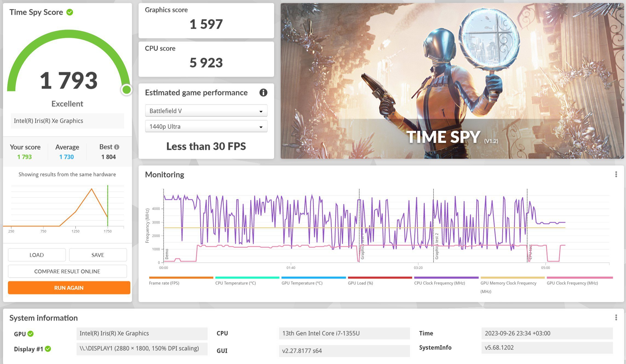The width and height of the screenshot is (626, 364).
Task: Click COMPARE RESULT ONLINE button
Action: click(68, 271)
